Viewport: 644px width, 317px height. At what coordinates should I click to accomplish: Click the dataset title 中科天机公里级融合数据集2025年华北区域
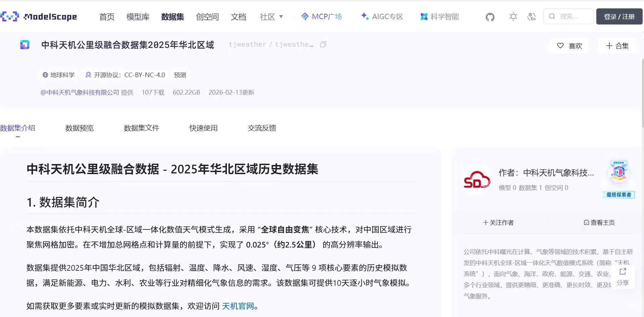tap(128, 45)
